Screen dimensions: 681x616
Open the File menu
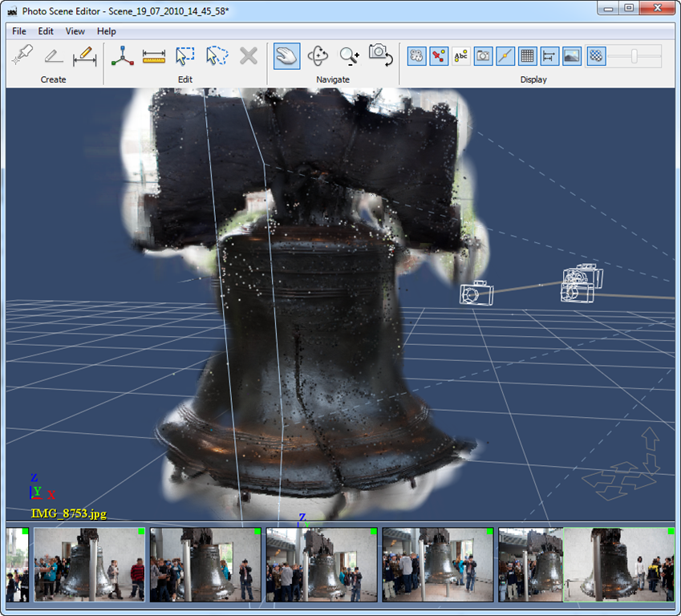(x=18, y=31)
